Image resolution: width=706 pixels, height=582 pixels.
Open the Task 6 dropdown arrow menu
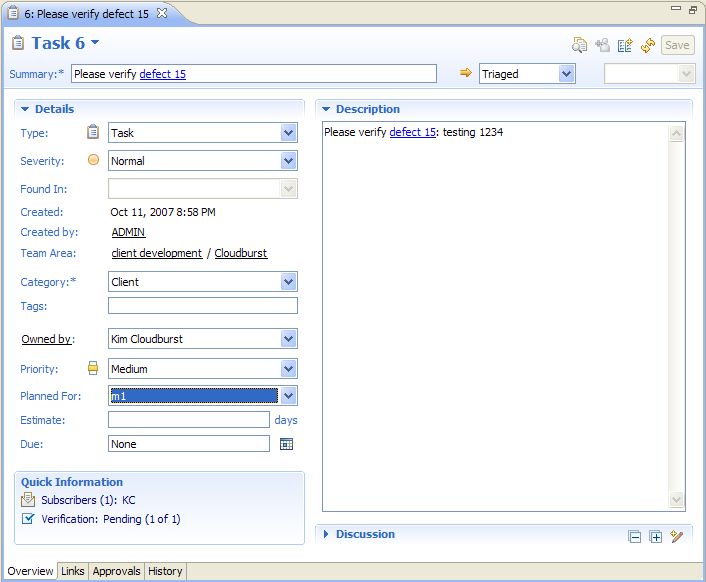point(95,42)
